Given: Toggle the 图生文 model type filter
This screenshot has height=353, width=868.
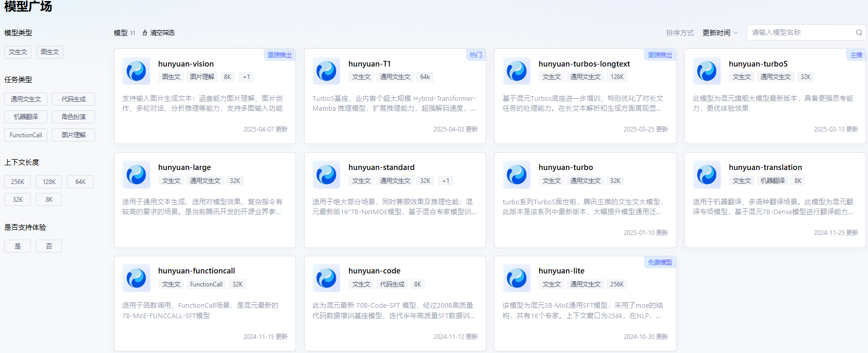Looking at the screenshot, I should (x=50, y=52).
